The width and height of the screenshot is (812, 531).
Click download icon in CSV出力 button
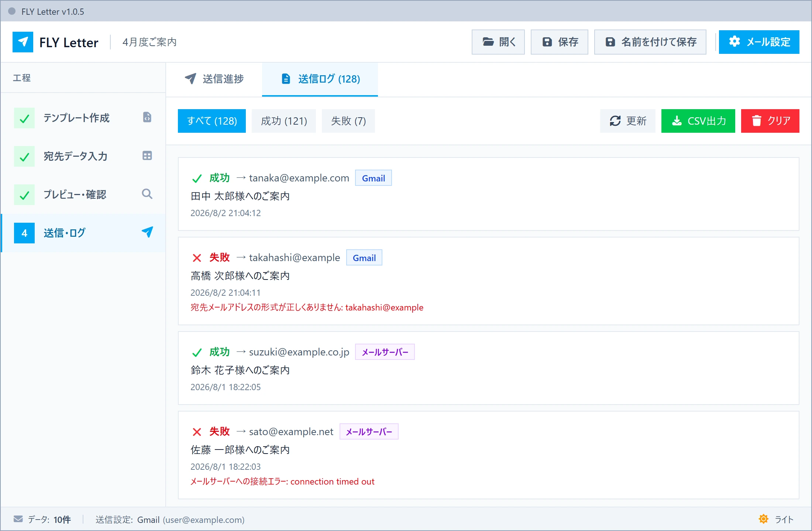(x=677, y=121)
